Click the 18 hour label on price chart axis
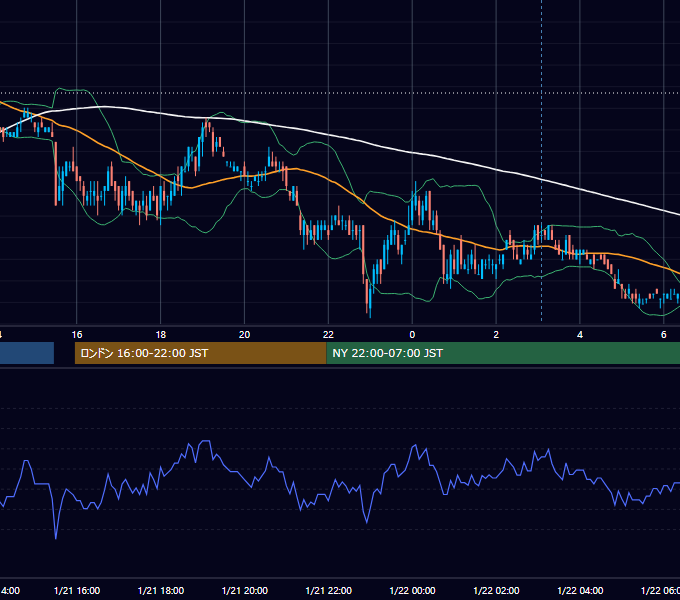The image size is (680, 600). (160, 335)
